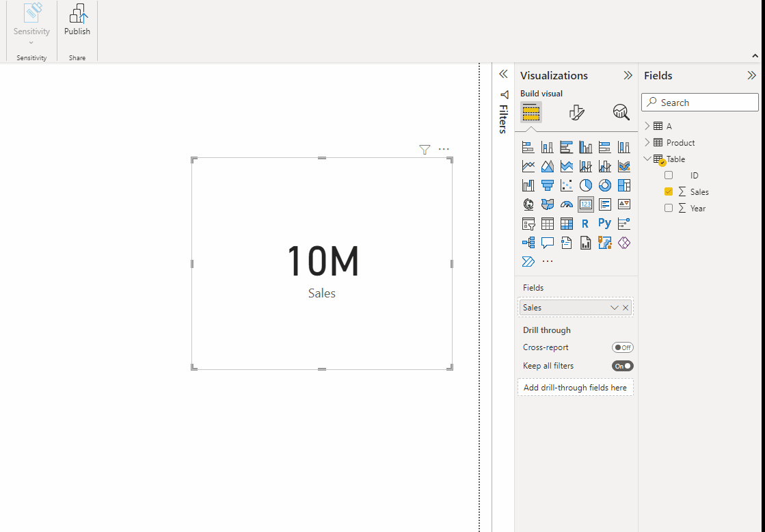Select the Python visual
This screenshot has height=532, width=765.
click(604, 224)
